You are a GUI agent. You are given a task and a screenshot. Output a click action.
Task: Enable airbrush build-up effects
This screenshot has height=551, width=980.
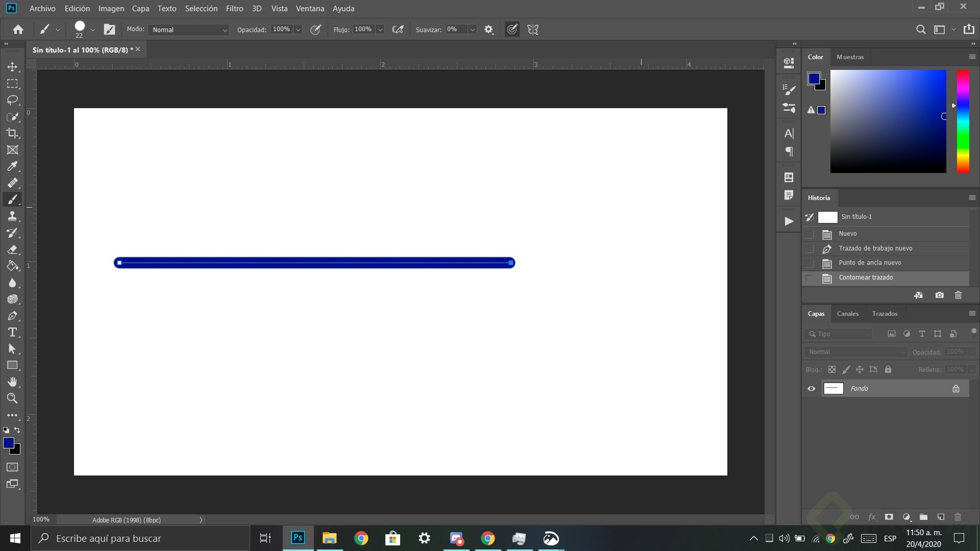point(398,30)
